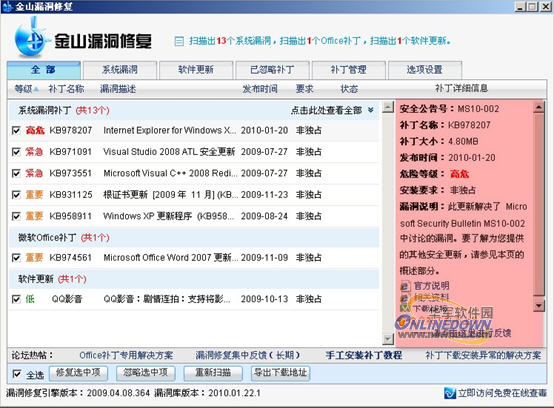Select the Microsoft Office Word 2007 更新 row

pos(194,258)
